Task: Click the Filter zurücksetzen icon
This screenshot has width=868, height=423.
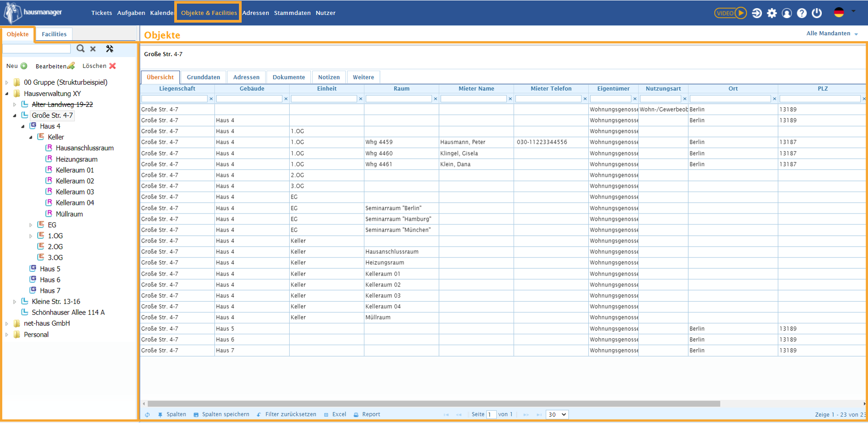Action: coord(259,415)
